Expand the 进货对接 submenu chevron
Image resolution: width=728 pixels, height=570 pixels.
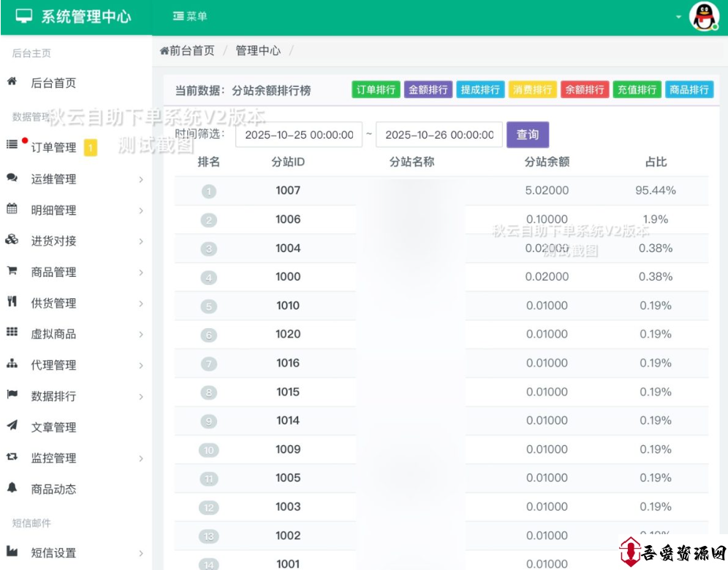tap(141, 241)
